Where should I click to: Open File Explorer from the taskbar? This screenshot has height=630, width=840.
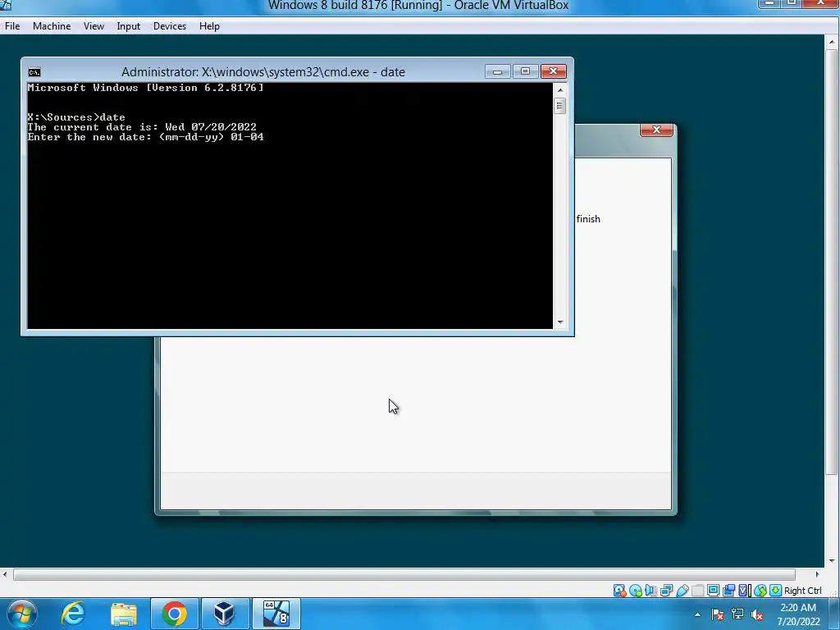click(x=124, y=614)
